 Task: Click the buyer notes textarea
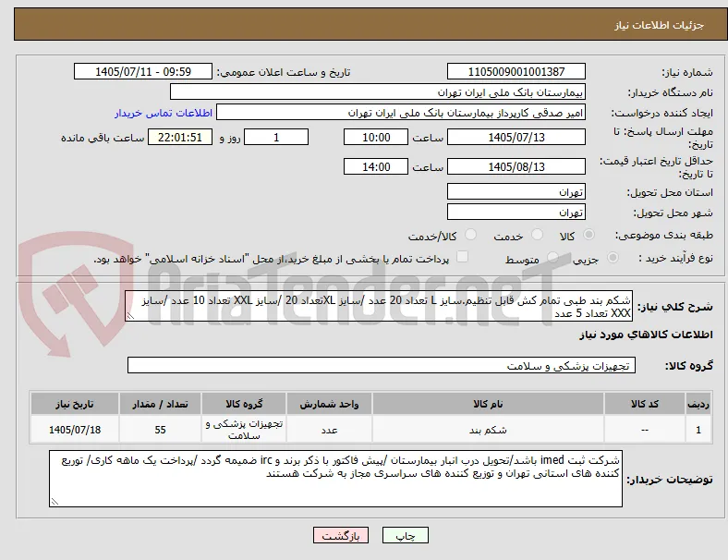(335, 479)
